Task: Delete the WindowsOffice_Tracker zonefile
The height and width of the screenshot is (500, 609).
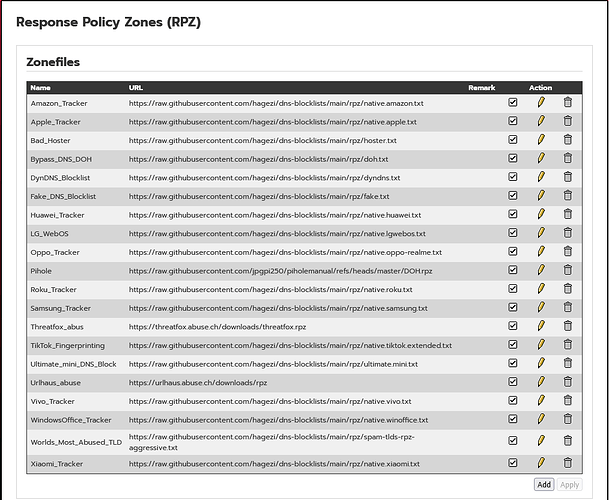Action: [567, 420]
